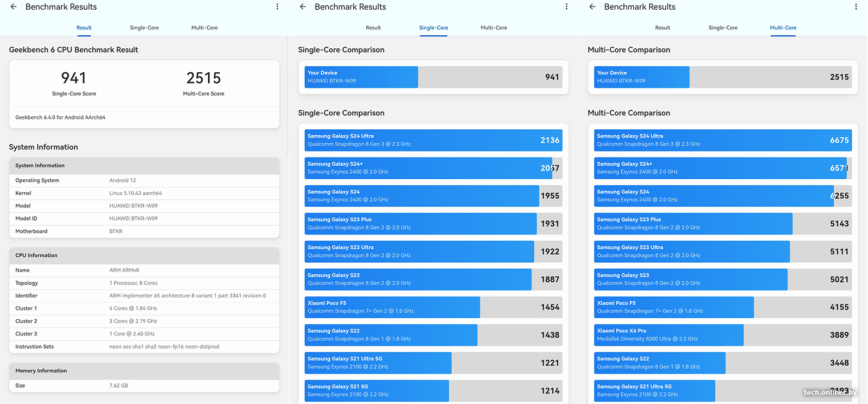This screenshot has height=404, width=868.
Task: Tap back arrow in the right Benchmark Results panel
Action: pyautogui.click(x=592, y=7)
